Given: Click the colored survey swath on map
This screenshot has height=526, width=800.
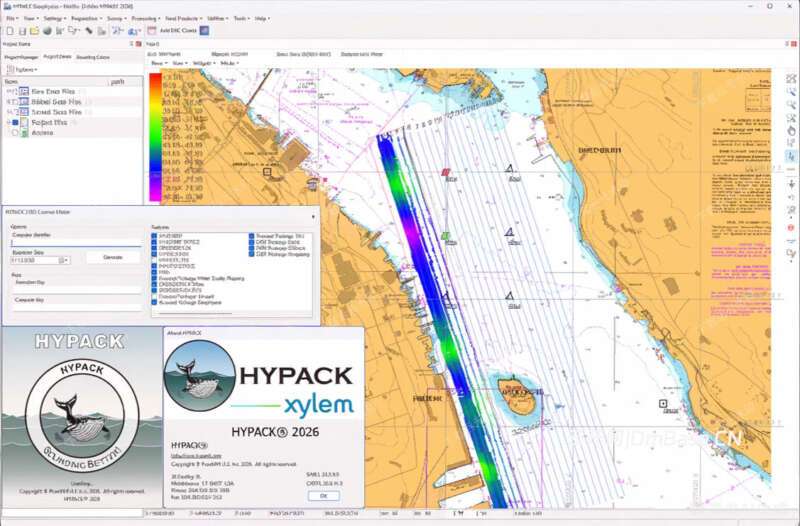Looking at the screenshot, I should (x=441, y=321).
